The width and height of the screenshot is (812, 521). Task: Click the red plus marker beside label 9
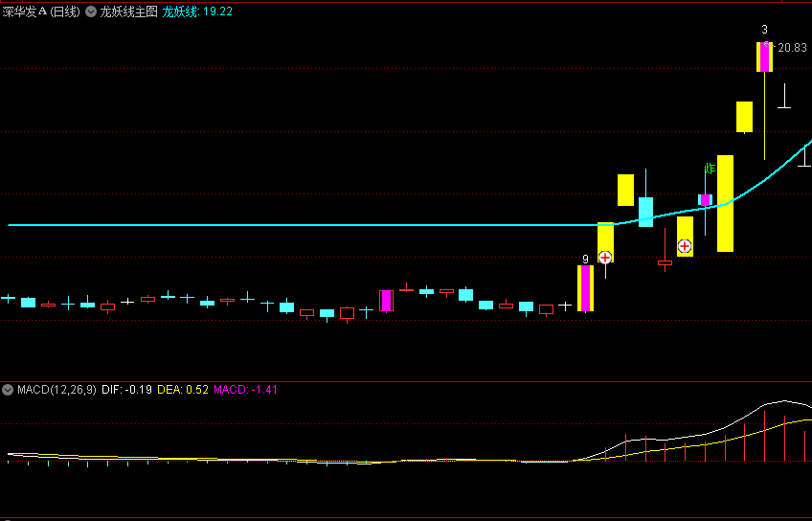coord(605,258)
